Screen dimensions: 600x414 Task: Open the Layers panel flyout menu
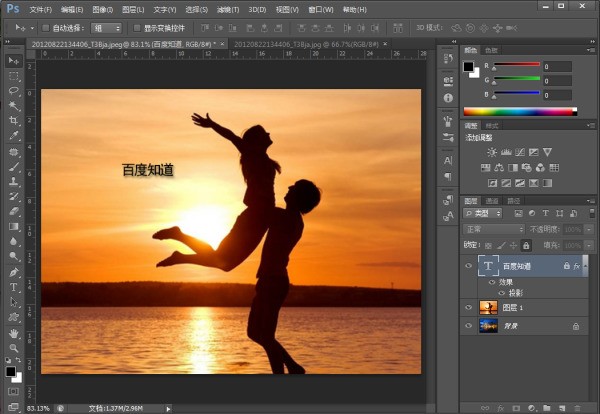pyautogui.click(x=591, y=201)
